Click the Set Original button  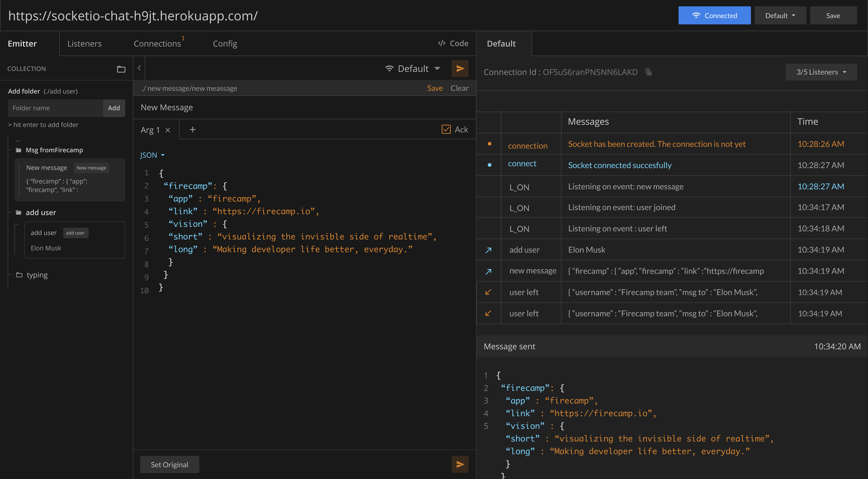point(170,464)
